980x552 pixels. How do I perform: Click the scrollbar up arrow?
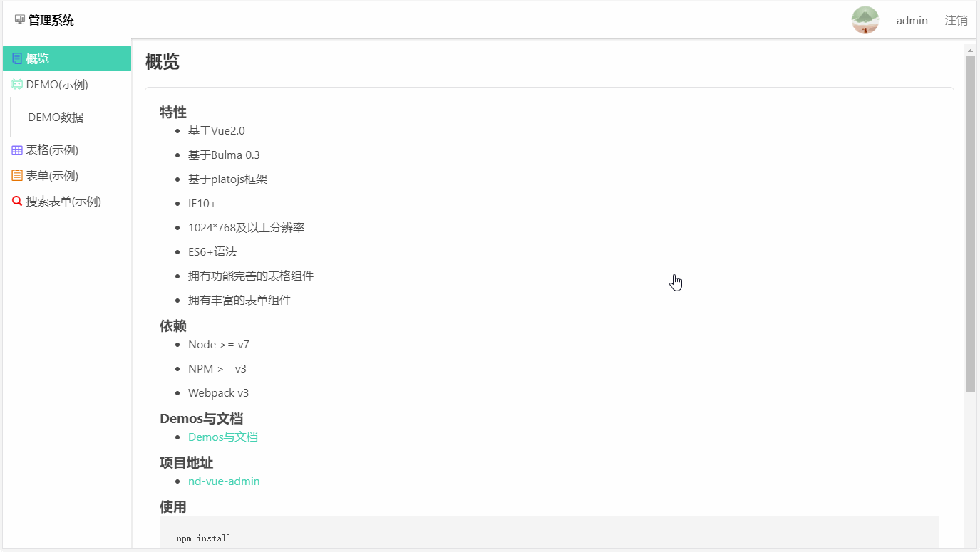(x=970, y=51)
